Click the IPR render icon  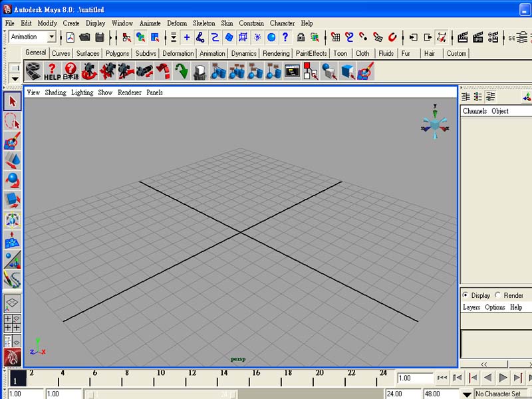click(x=477, y=37)
